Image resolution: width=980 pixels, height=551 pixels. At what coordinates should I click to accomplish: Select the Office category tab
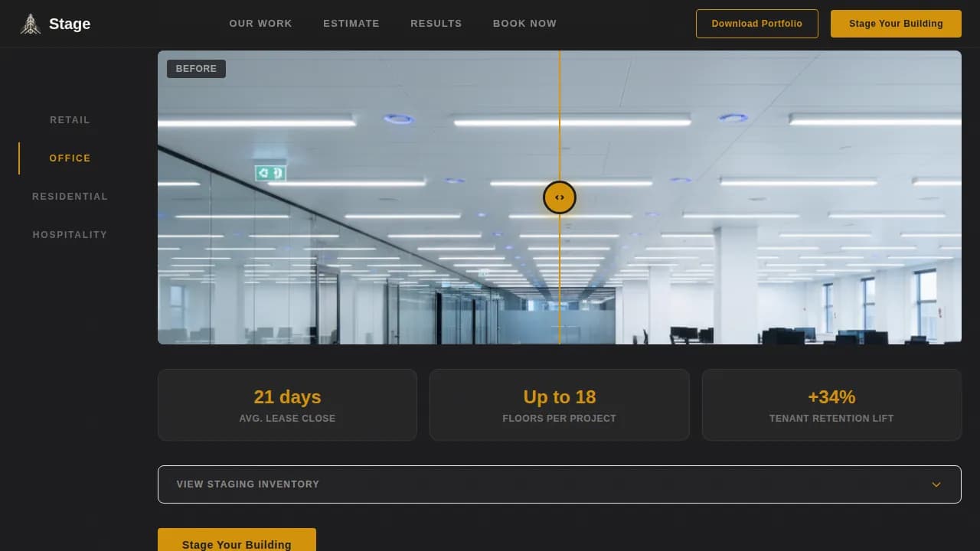(70, 158)
